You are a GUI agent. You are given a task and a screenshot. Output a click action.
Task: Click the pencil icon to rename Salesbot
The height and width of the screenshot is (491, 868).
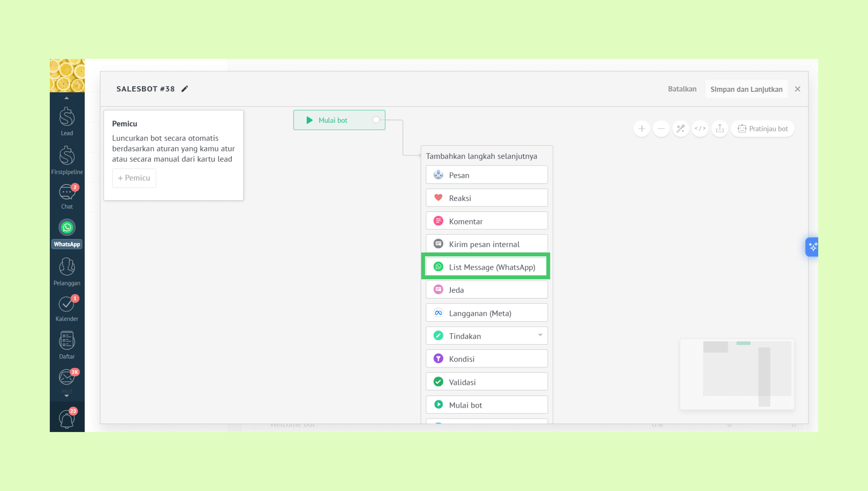(x=184, y=89)
